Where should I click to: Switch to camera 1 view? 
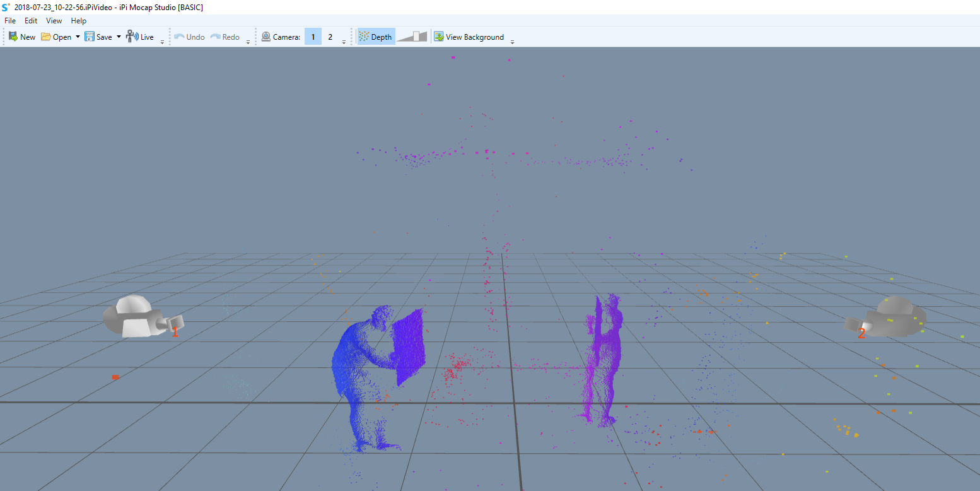(x=313, y=37)
